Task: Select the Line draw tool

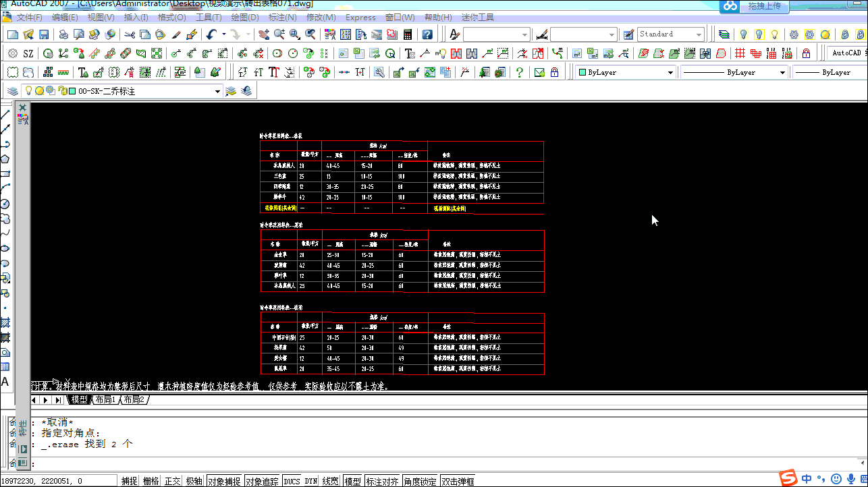Action: (5, 115)
